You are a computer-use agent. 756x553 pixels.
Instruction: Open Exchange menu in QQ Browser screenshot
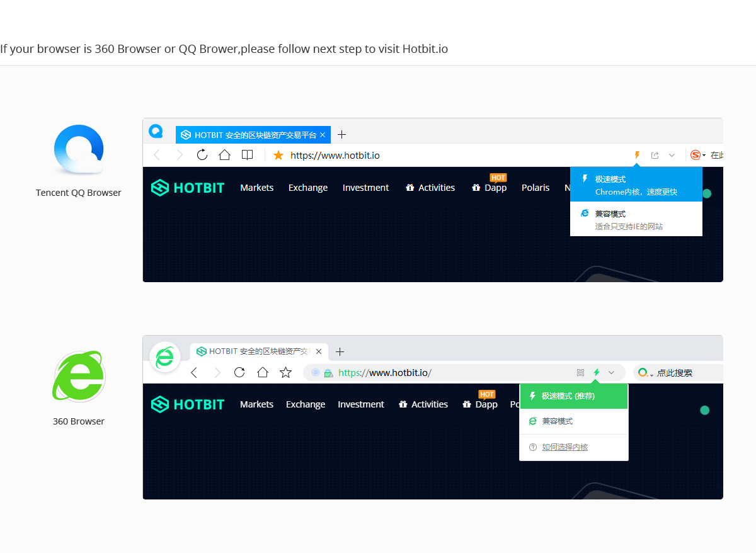tap(308, 188)
